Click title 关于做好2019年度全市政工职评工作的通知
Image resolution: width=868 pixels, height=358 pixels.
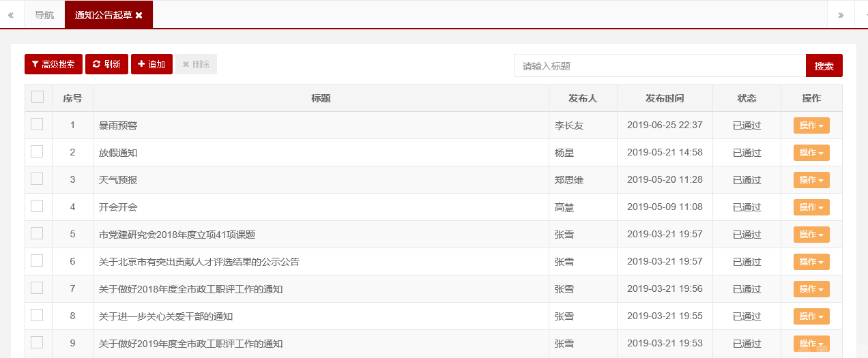point(190,344)
